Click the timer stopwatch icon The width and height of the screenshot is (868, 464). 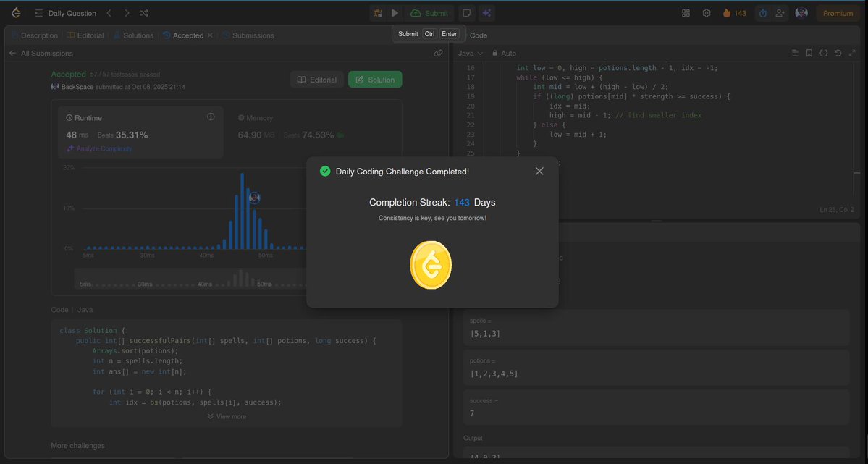[x=763, y=13]
